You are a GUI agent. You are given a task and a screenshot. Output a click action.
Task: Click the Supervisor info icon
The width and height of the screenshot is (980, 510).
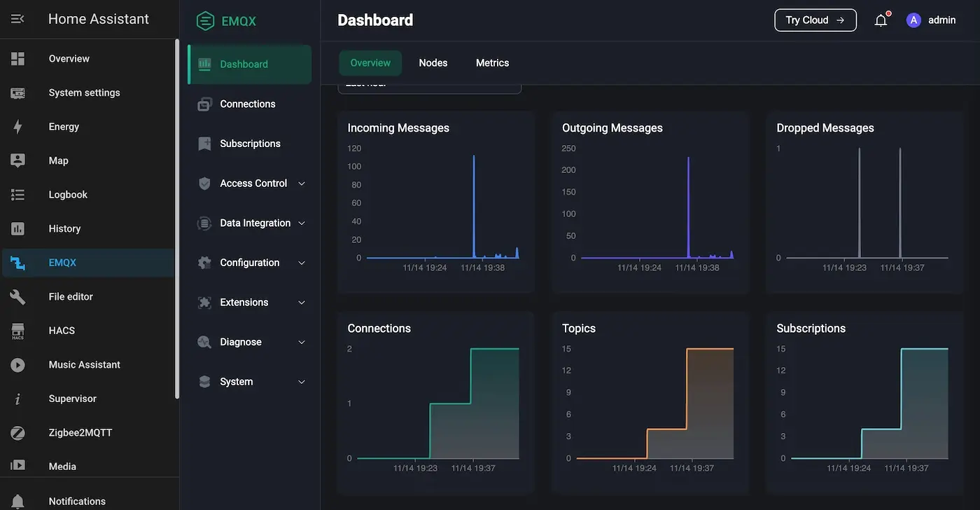pos(17,399)
